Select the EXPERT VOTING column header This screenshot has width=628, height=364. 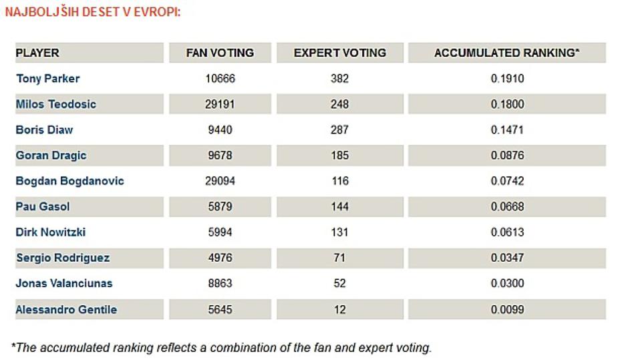coord(339,53)
